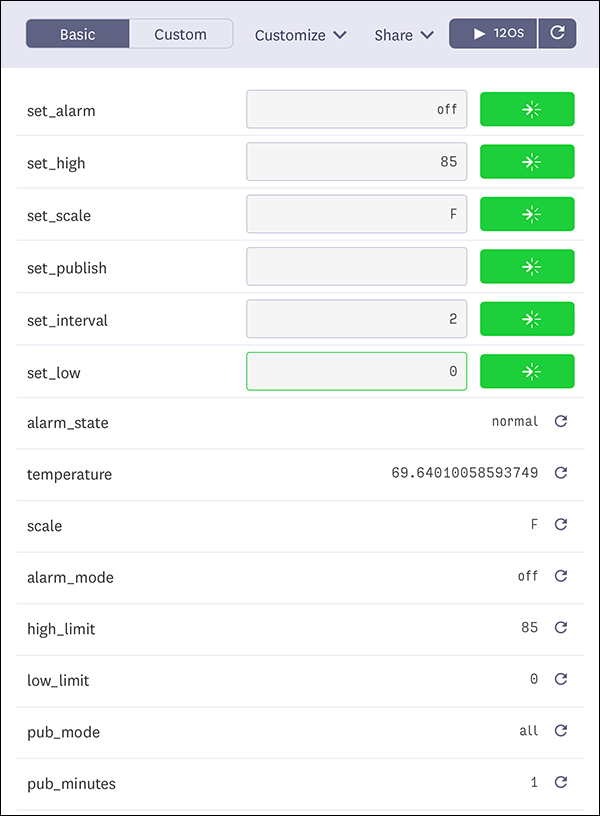This screenshot has height=816, width=600.
Task: Reload the high_limit value
Action: click(x=561, y=628)
